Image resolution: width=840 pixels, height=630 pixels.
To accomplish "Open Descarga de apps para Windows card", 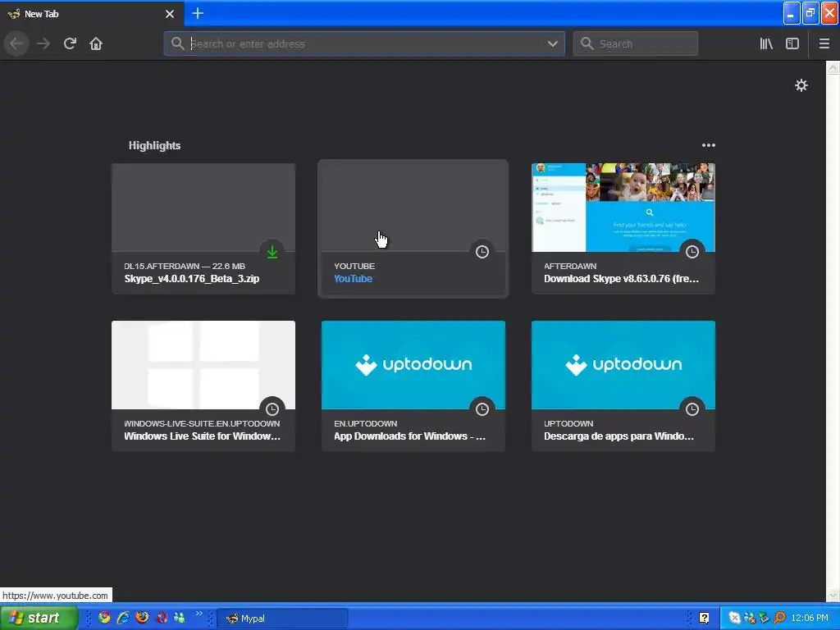I will click(623, 386).
